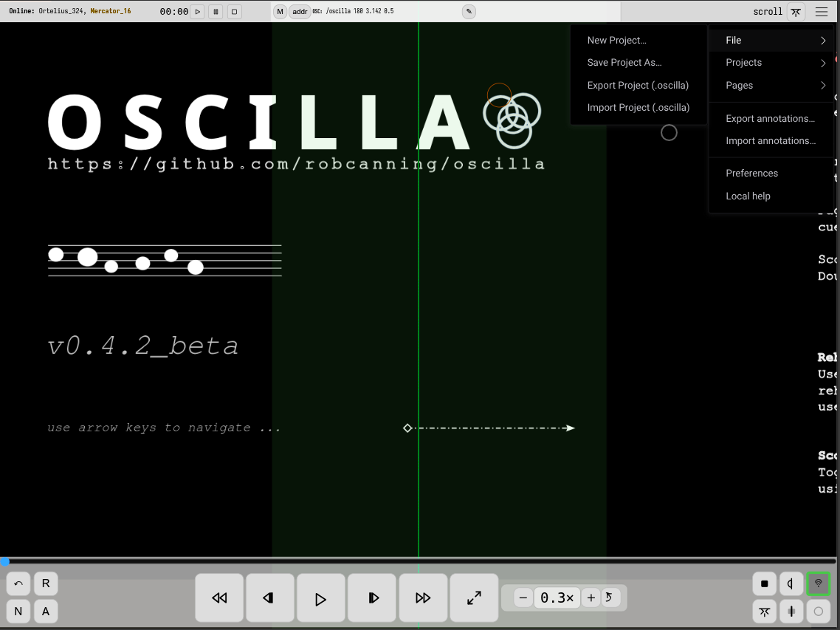Click the fast-forward double-arrow button

click(423, 598)
